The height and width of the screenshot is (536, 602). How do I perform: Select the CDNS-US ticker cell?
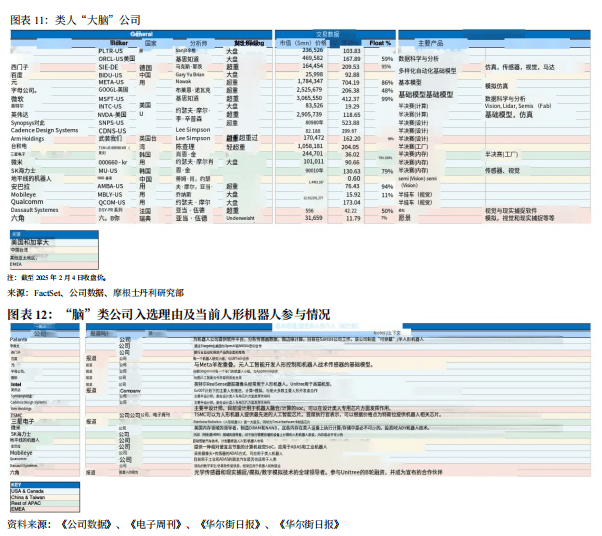[x=112, y=131]
